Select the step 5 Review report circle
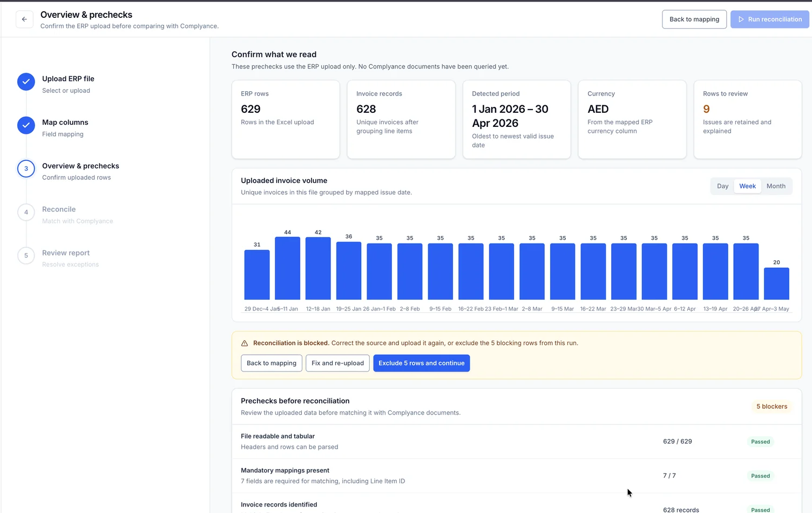 [26, 255]
